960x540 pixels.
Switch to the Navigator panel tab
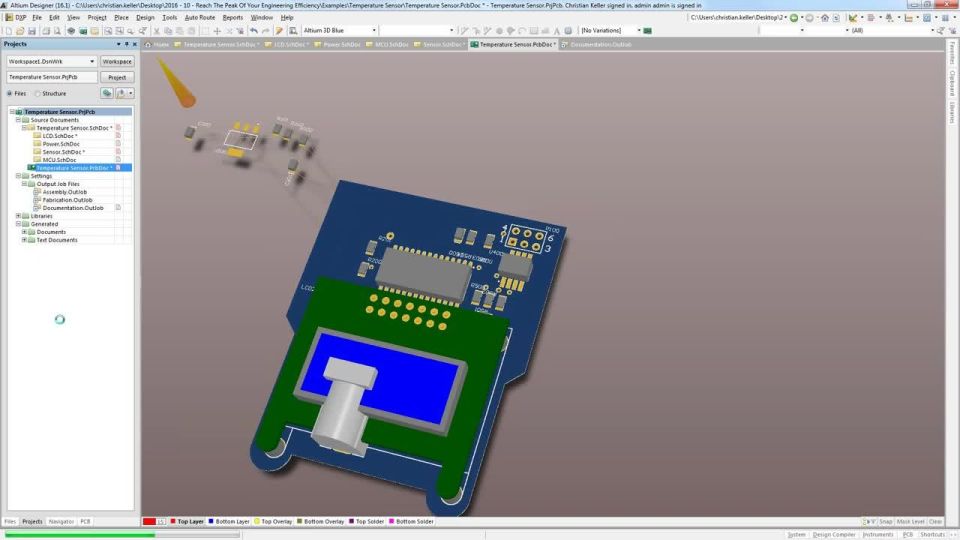pyautogui.click(x=61, y=522)
